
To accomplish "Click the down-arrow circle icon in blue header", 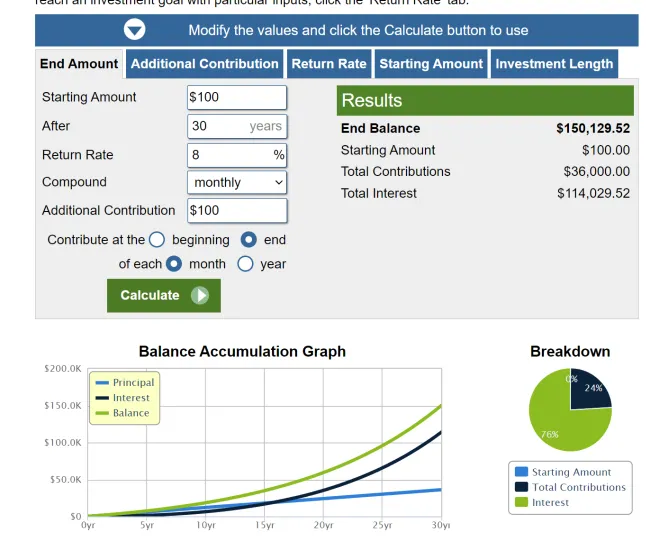I will 134,30.
